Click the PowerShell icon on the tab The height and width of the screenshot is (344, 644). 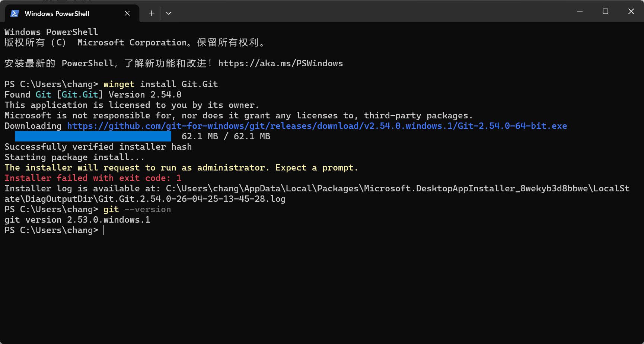(x=15, y=13)
